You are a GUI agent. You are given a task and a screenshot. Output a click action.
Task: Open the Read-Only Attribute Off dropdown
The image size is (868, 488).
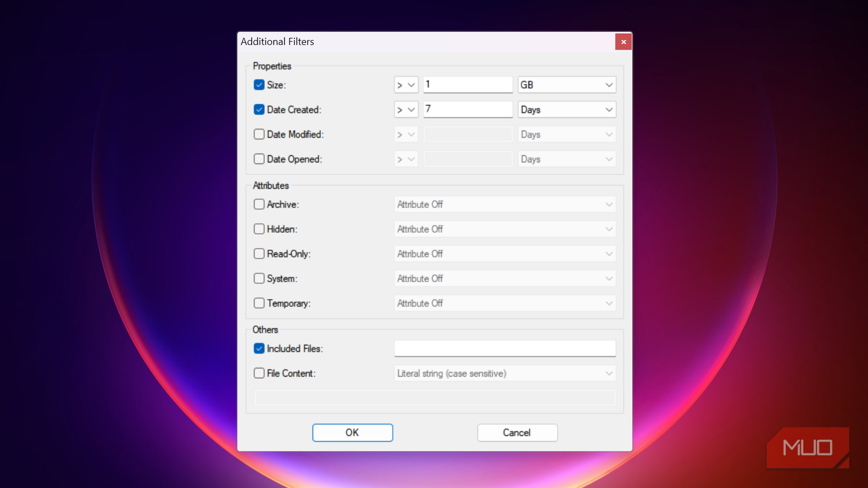tap(505, 254)
